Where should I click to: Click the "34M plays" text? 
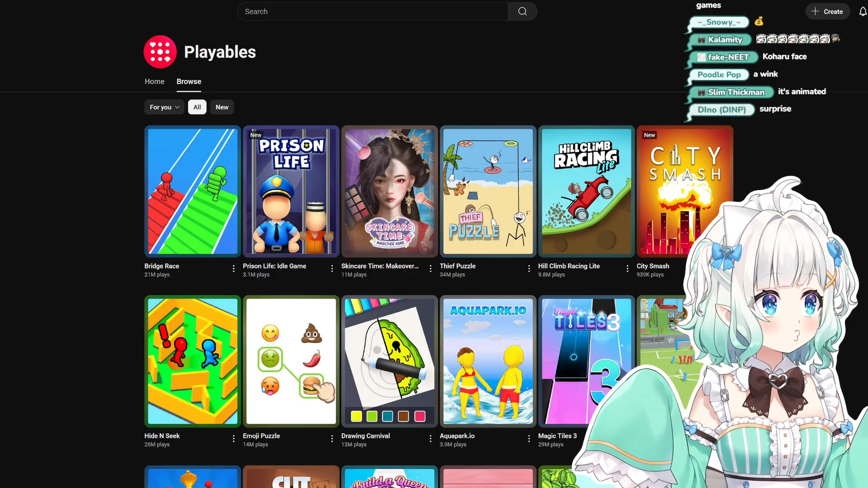452,275
